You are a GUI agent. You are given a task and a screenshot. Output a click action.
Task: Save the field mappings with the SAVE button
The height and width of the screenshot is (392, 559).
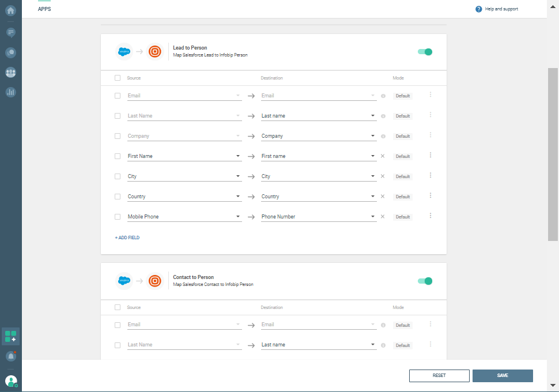pyautogui.click(x=502, y=375)
